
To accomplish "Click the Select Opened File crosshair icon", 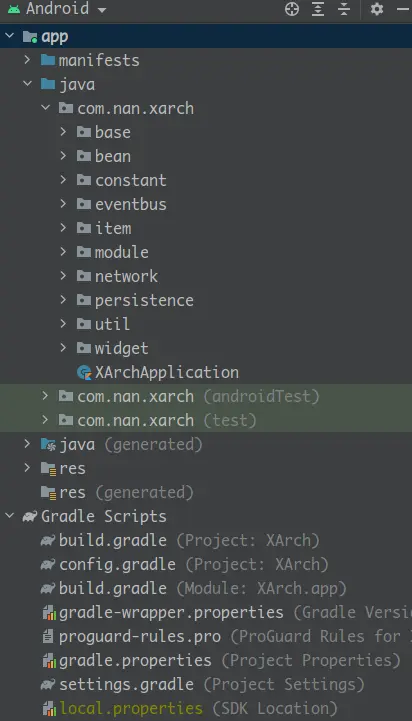I will [292, 9].
